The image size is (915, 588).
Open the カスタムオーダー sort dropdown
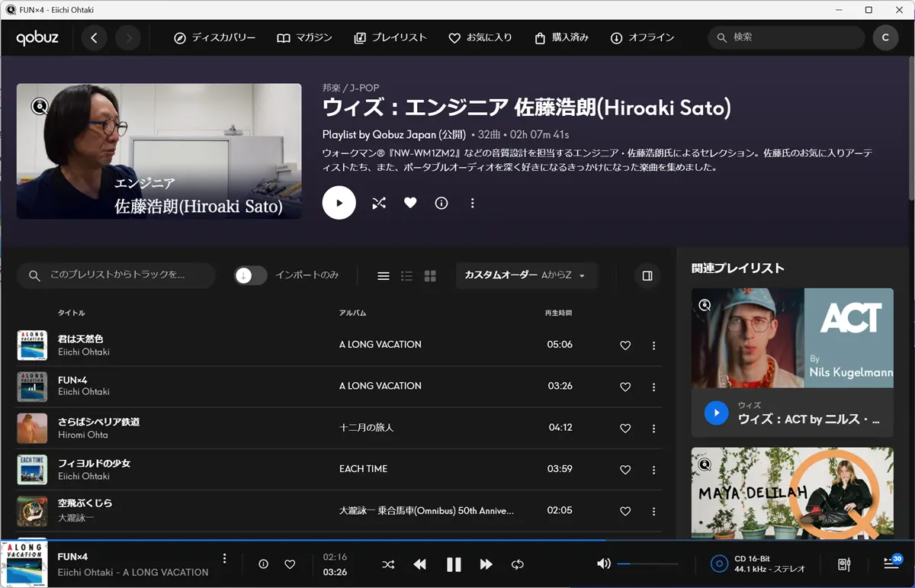tap(526, 275)
